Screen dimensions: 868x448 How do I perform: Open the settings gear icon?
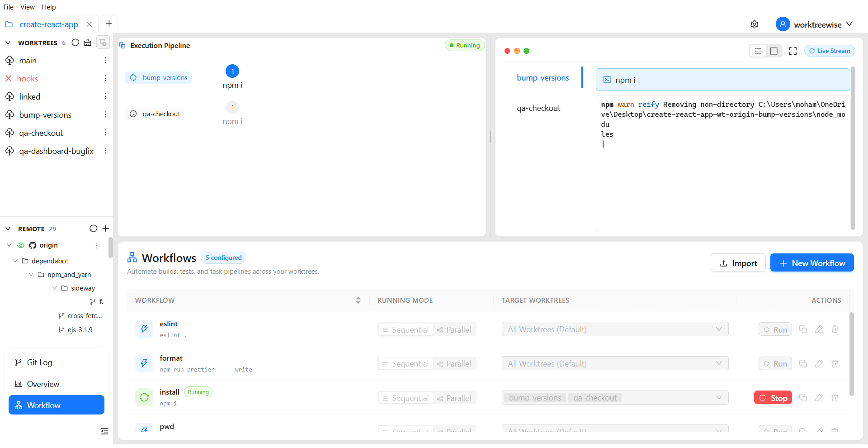pos(754,24)
